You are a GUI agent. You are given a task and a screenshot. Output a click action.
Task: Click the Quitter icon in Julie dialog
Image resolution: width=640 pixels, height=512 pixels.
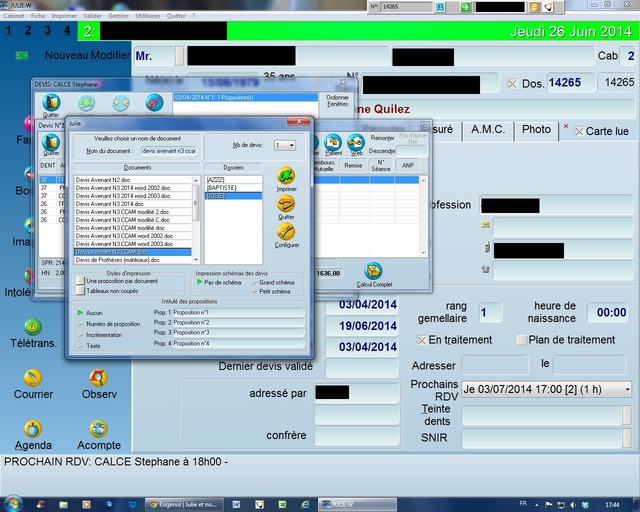click(x=285, y=204)
